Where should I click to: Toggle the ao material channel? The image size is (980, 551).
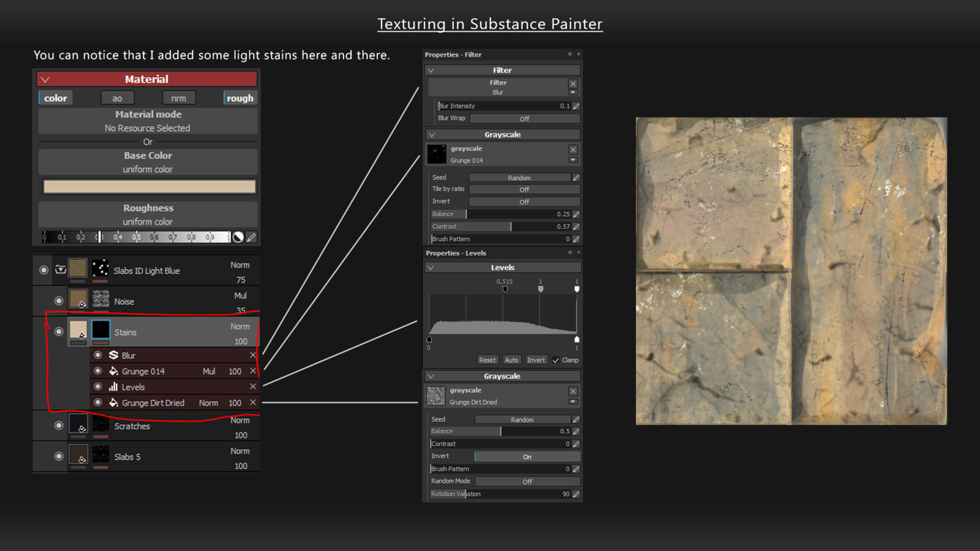(117, 98)
